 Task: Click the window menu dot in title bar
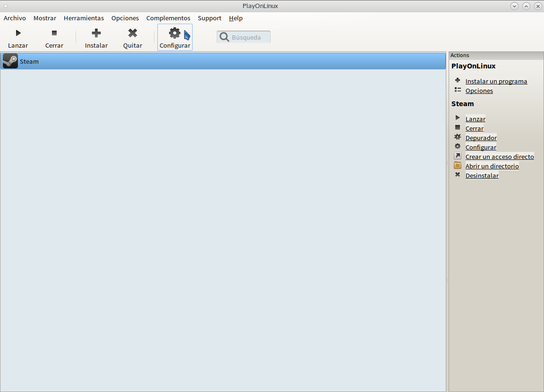tap(6, 6)
